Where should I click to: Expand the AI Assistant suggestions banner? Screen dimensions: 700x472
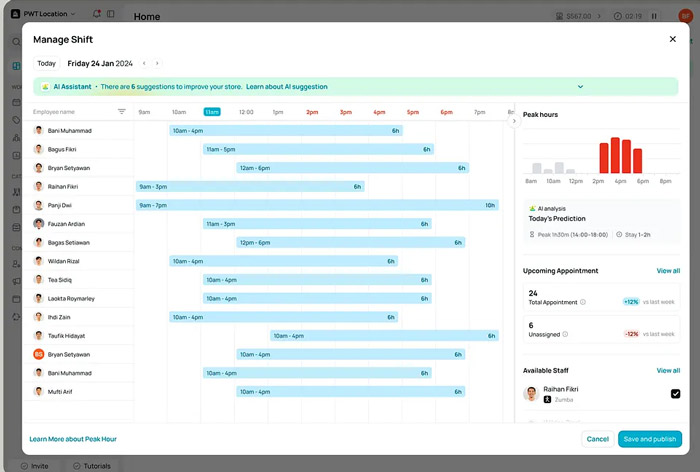click(580, 87)
